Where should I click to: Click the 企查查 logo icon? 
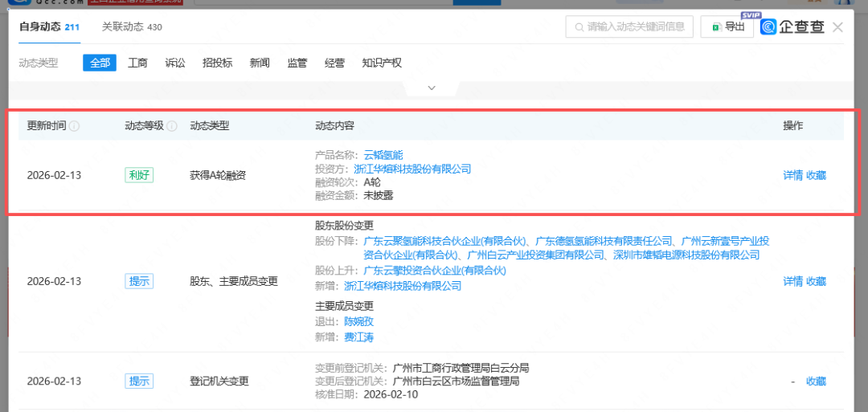click(769, 27)
